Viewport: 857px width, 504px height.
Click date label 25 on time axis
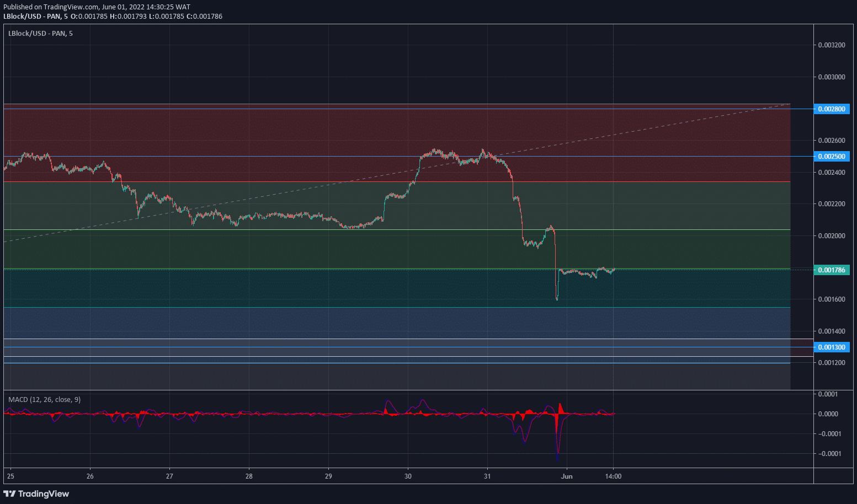pyautogui.click(x=10, y=476)
